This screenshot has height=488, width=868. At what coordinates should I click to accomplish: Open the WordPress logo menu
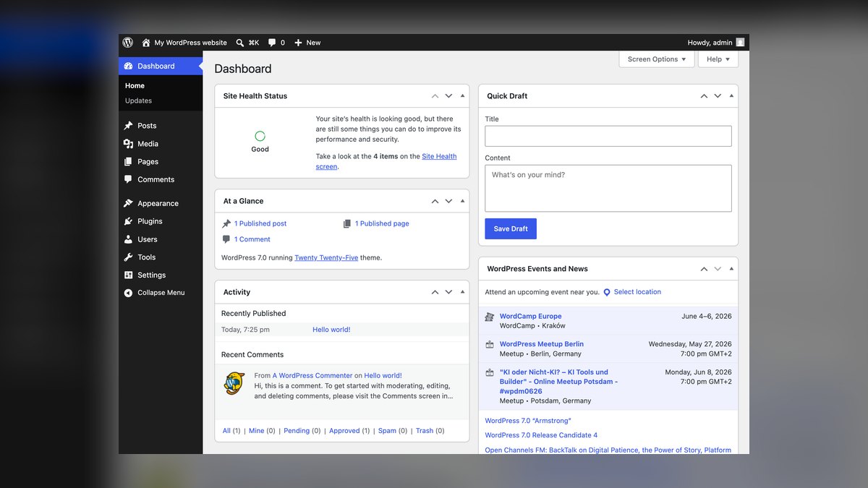click(x=128, y=43)
